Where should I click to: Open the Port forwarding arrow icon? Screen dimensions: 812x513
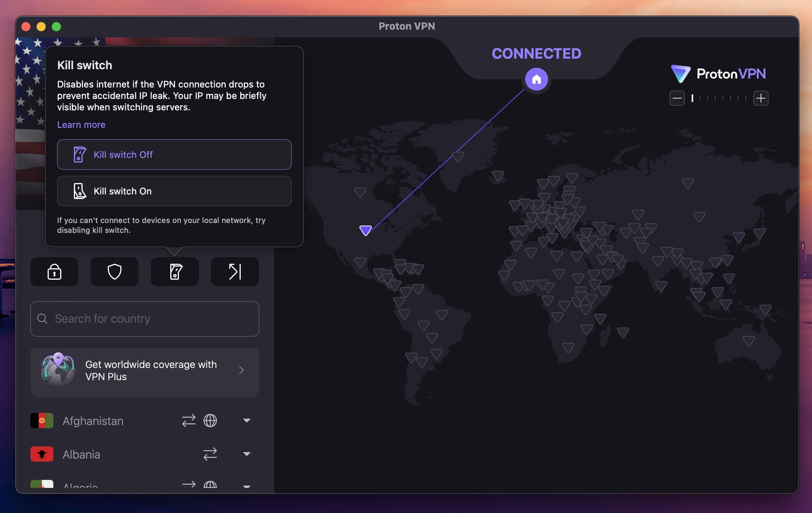coord(235,272)
